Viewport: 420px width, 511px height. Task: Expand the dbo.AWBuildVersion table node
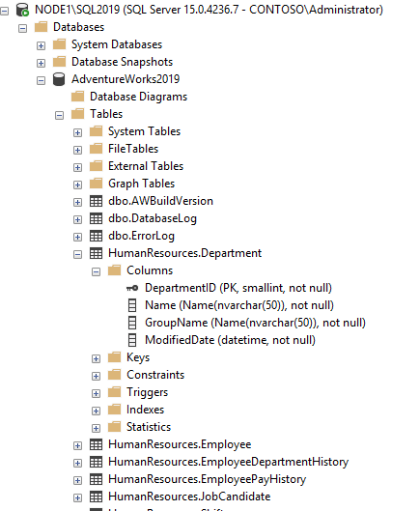click(x=77, y=203)
